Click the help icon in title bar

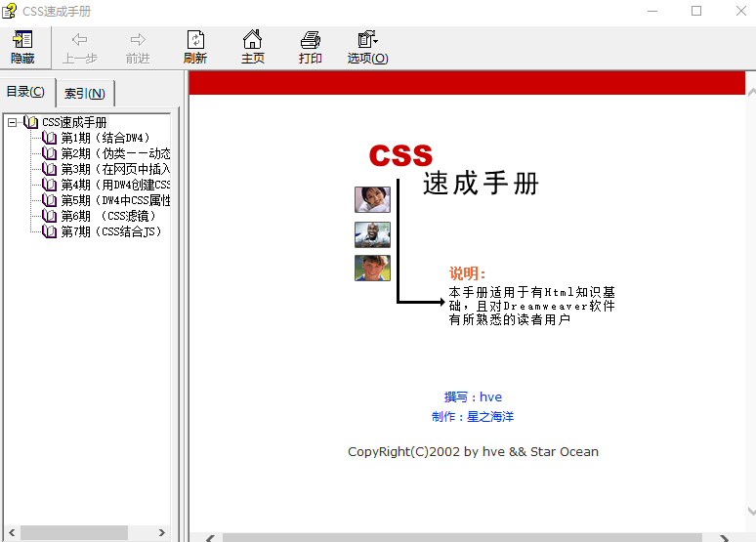10,11
